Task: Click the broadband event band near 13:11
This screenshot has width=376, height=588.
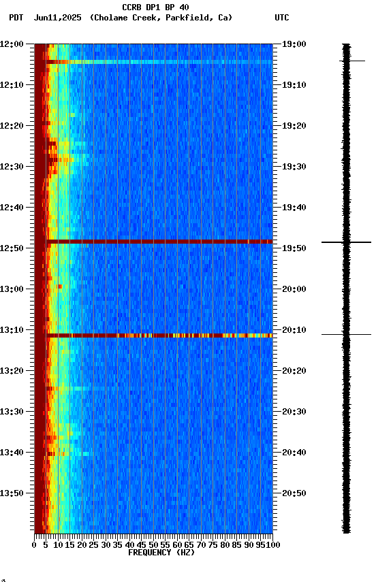Action: click(159, 336)
